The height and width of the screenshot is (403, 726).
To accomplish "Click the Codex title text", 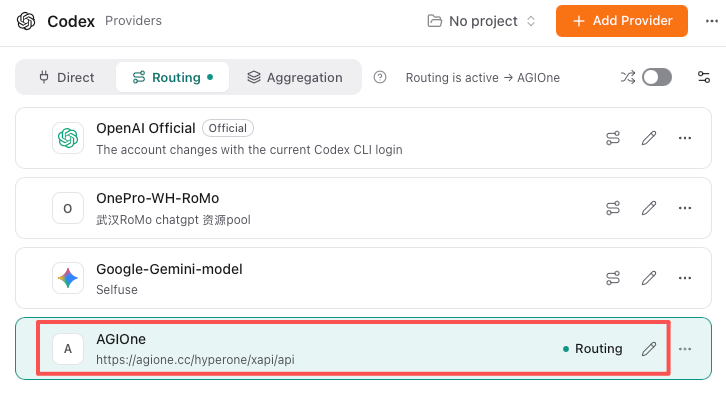I will [71, 21].
